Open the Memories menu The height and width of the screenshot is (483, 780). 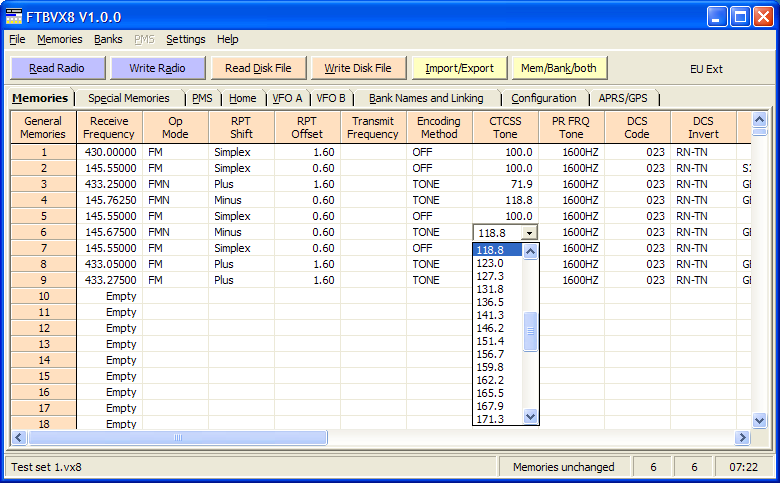coord(60,40)
